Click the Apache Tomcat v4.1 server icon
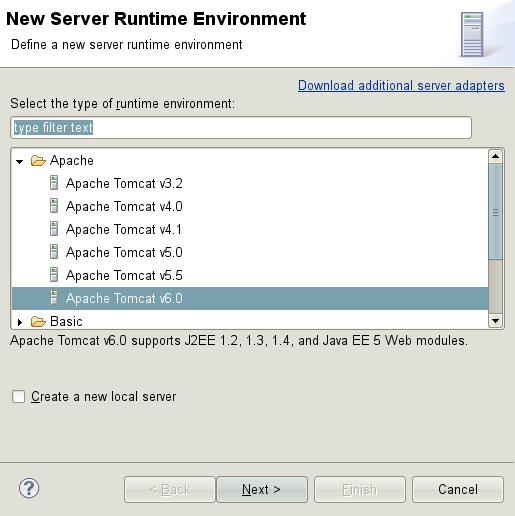Screen dimensions: 515x516 pyautogui.click(x=54, y=229)
